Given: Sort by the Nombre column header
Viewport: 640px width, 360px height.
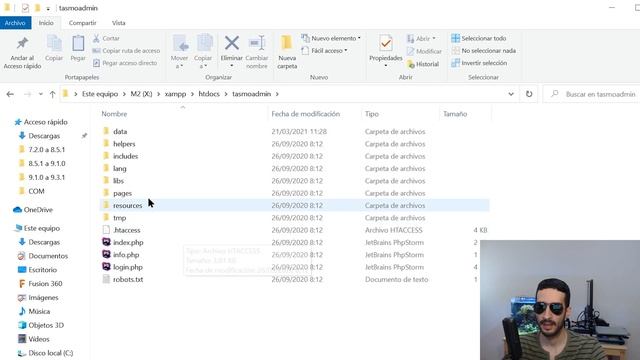Looking at the screenshot, I should [x=114, y=114].
